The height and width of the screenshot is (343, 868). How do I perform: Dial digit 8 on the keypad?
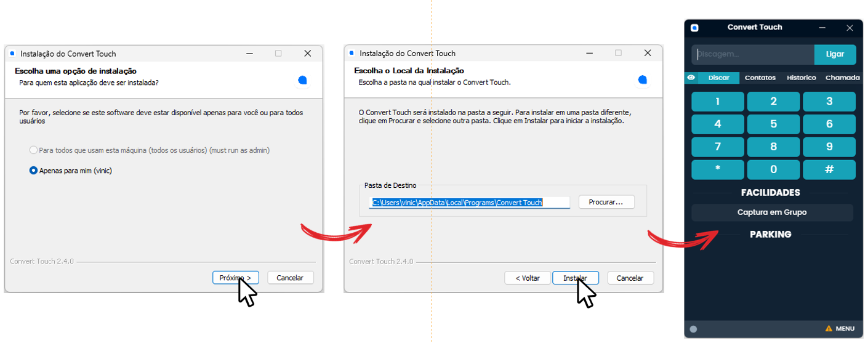(x=774, y=147)
